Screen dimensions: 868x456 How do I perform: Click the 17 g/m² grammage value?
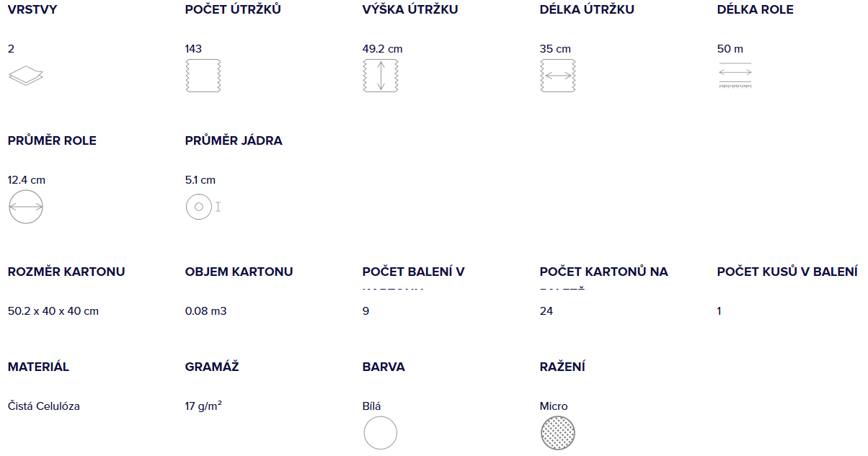pos(203,406)
